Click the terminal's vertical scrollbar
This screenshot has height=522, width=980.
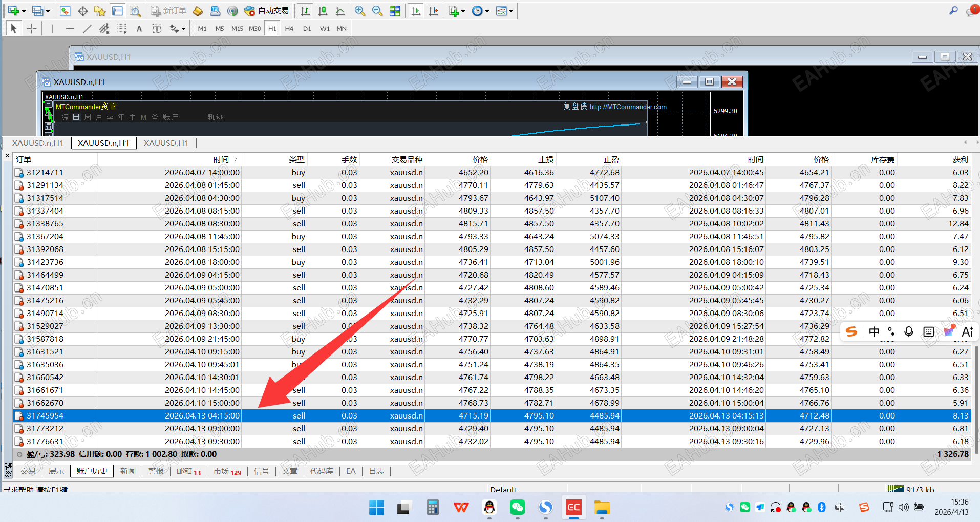click(x=976, y=400)
